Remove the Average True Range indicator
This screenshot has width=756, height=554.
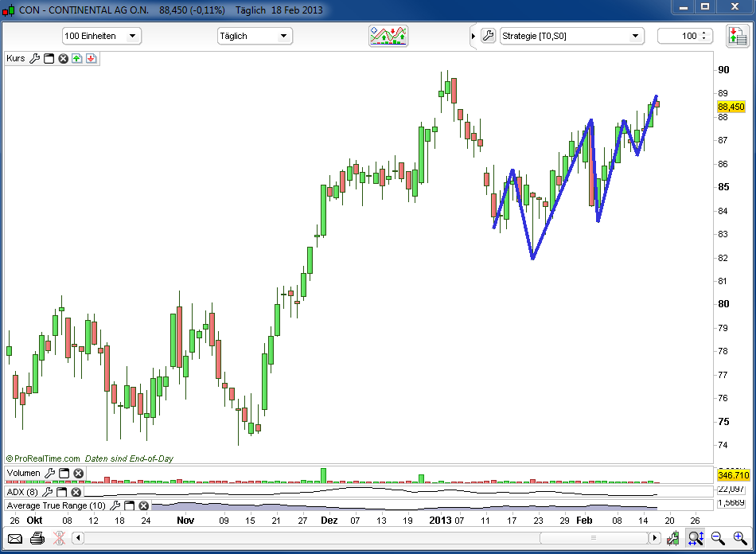click(143, 505)
